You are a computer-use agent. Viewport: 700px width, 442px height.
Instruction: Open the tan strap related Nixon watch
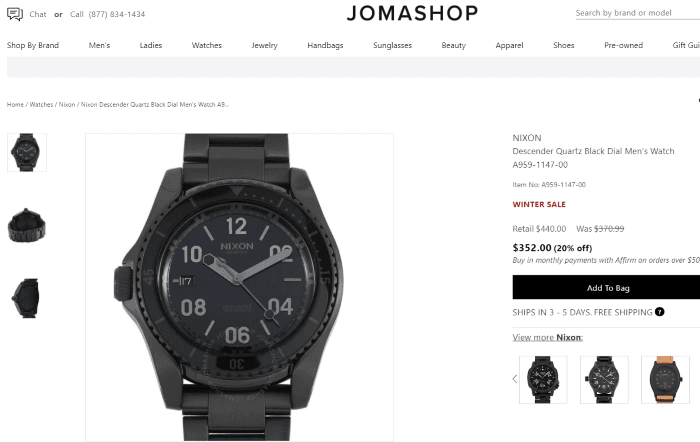coord(665,380)
